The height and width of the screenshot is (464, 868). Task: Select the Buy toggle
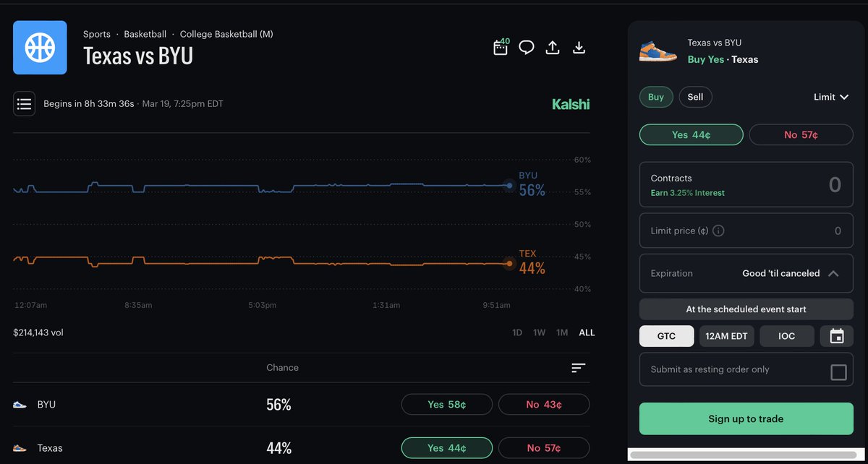click(656, 97)
